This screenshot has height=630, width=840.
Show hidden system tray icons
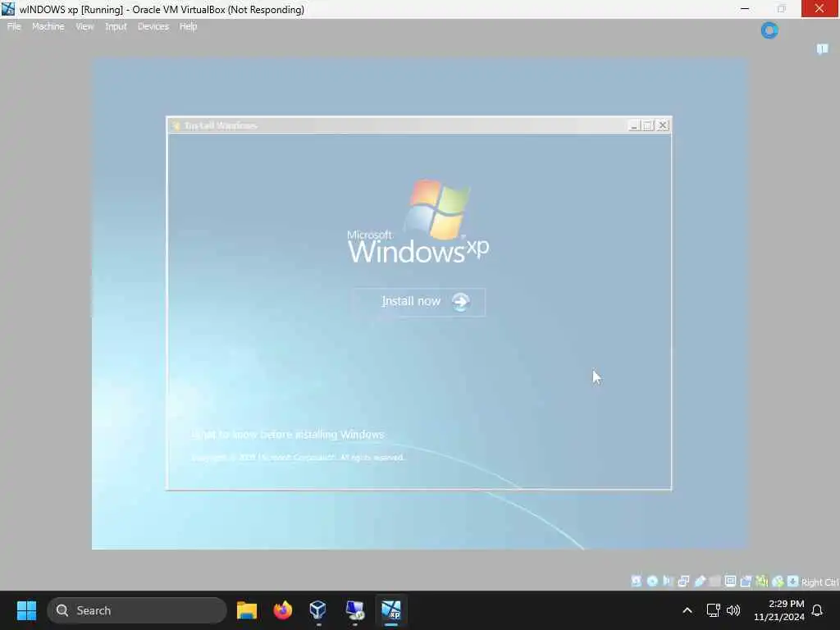pos(687,610)
